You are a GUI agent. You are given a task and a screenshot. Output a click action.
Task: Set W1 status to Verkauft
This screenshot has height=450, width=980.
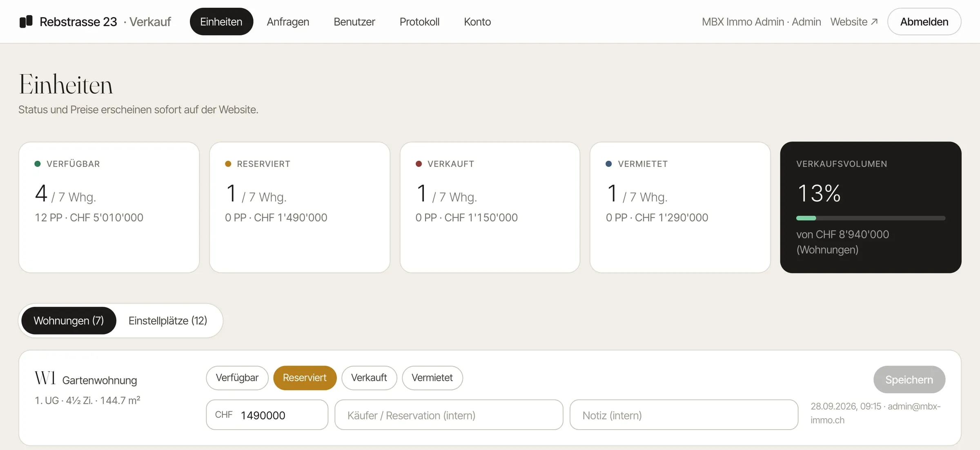coord(369,378)
